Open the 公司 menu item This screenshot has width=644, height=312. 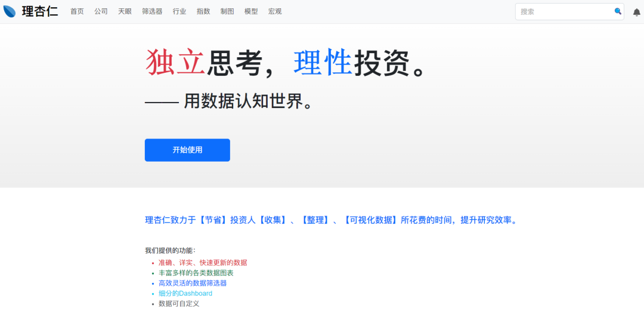(x=101, y=11)
